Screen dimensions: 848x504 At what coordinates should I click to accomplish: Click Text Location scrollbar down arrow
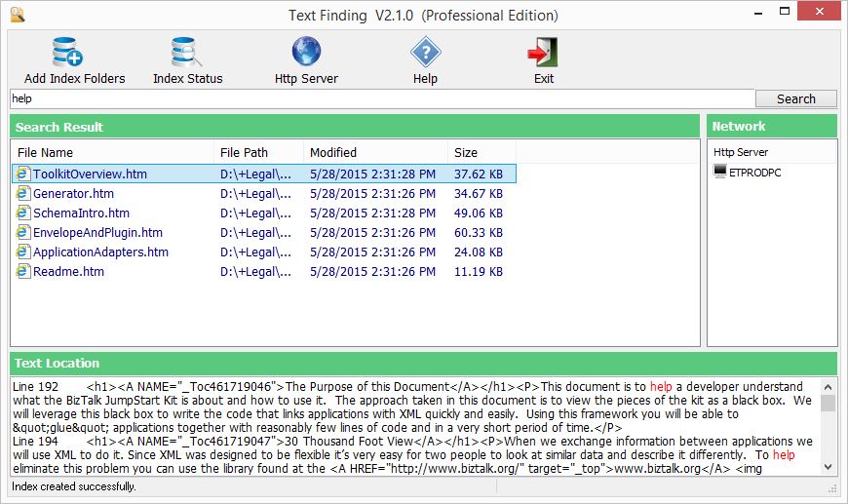[x=828, y=467]
